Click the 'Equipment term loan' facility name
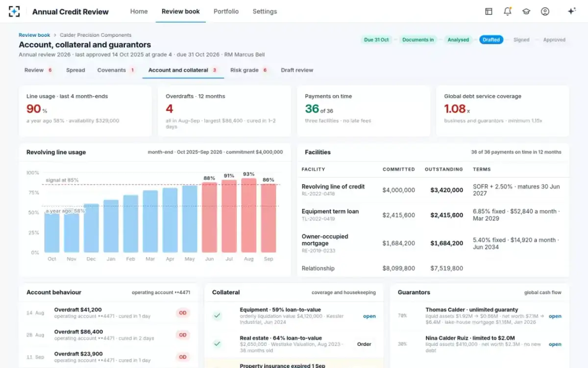Image resolution: width=588 pixels, height=368 pixels. [x=330, y=211]
